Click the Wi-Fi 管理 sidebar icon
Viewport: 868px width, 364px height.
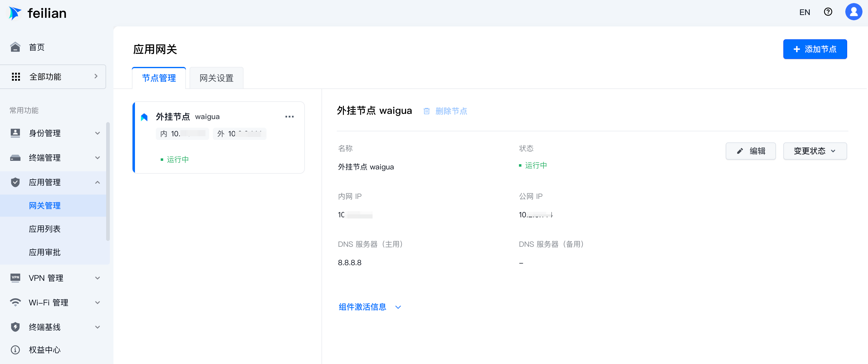(15, 302)
